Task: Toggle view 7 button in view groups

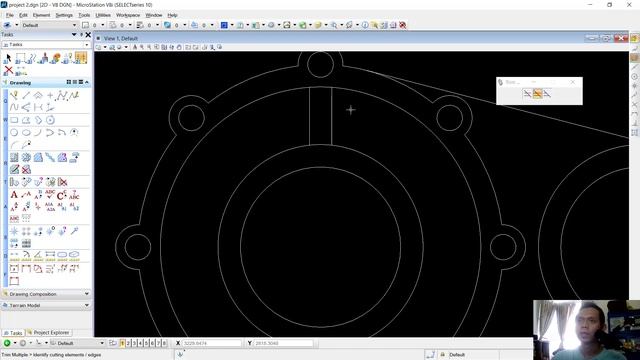Action: tap(158, 343)
